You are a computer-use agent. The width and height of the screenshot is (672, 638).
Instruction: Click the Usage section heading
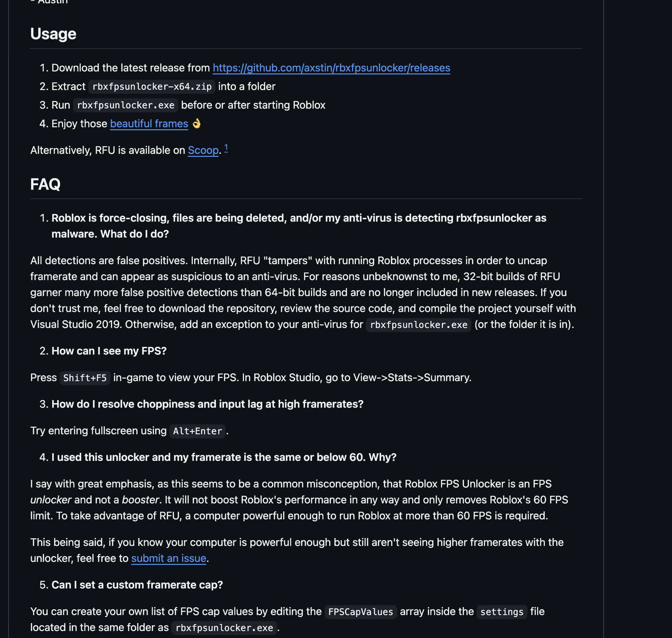click(x=53, y=34)
